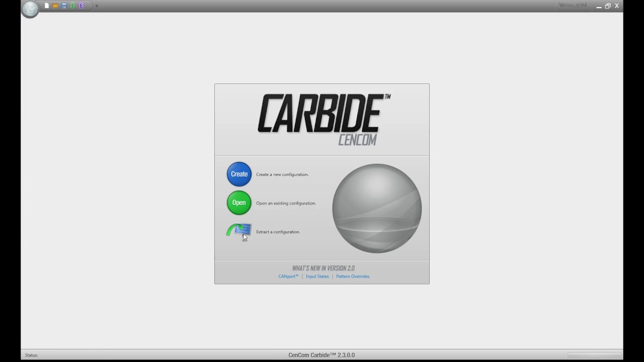Expand the quick access toolbar customize arrow
The width and height of the screenshot is (644, 362).
(97, 6)
